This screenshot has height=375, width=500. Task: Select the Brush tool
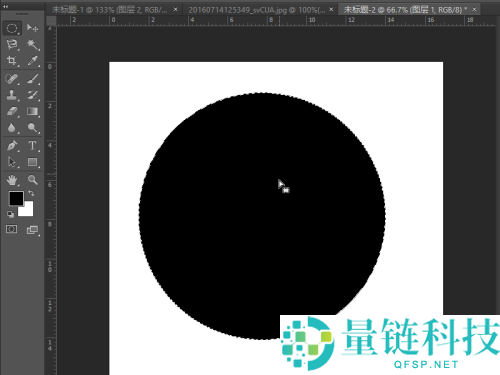click(32, 79)
